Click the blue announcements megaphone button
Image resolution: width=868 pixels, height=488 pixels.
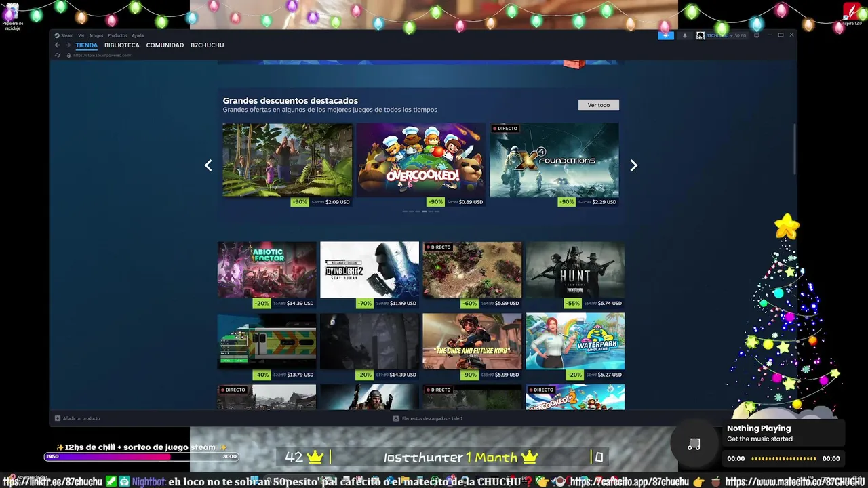[x=666, y=35]
